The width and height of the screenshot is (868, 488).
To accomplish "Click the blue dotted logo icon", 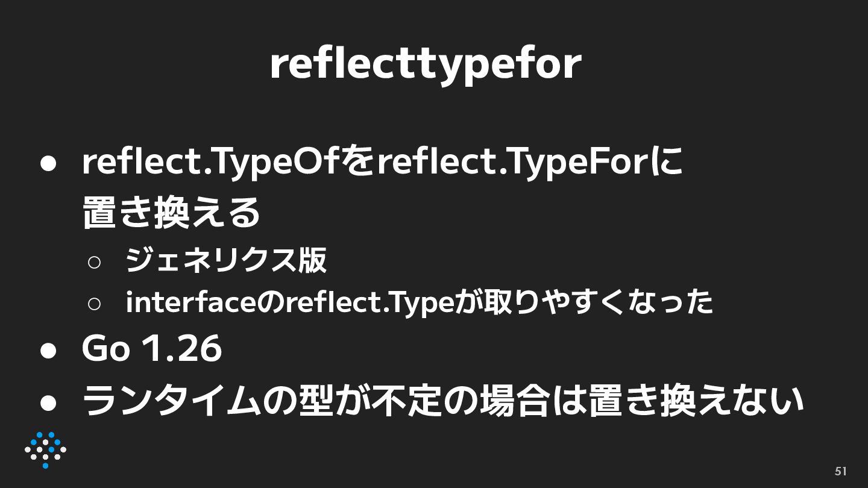I will pyautogui.click(x=45, y=449).
